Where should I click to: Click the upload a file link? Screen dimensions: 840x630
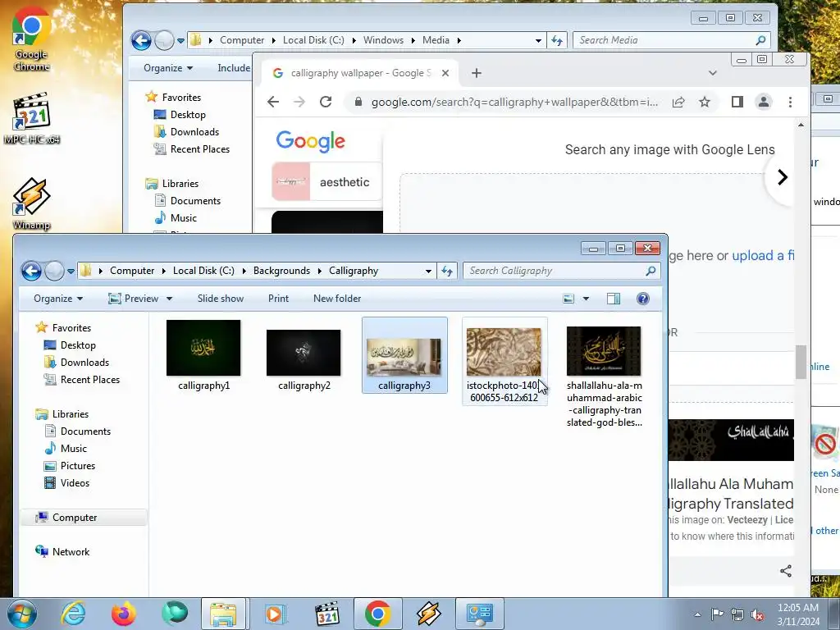pos(763,256)
